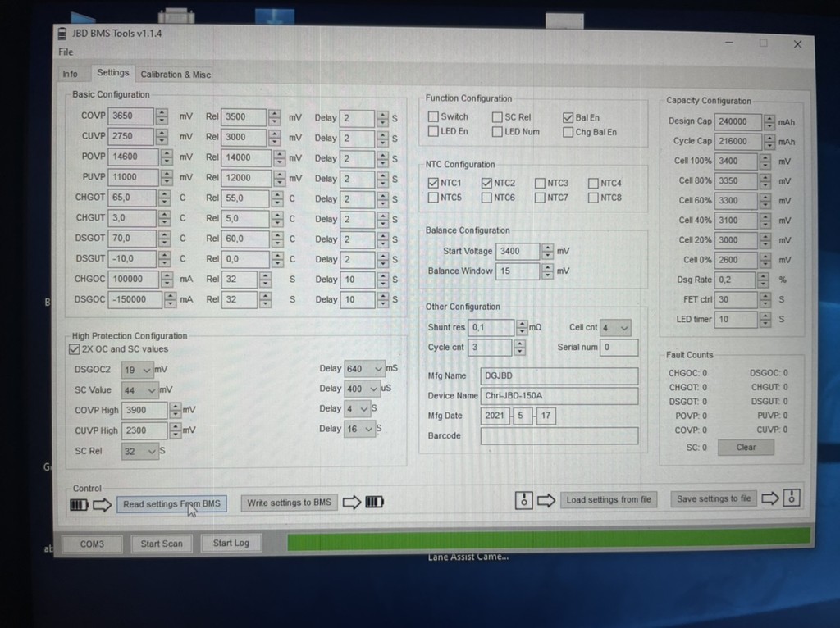Click the arrow icon before Load settings button
The height and width of the screenshot is (628, 840).
546,500
